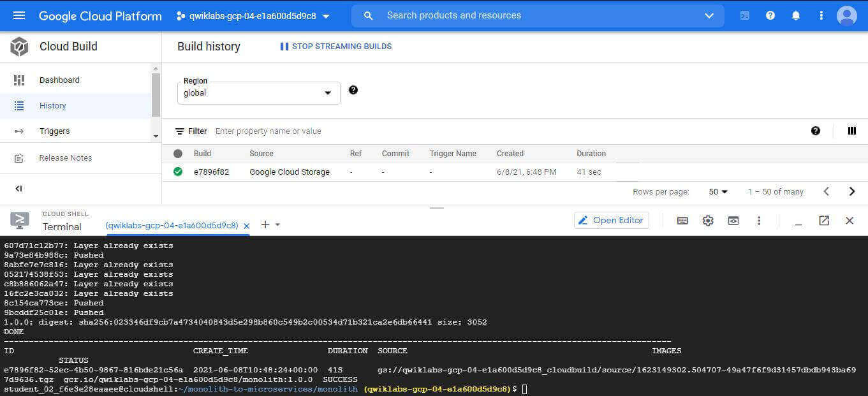Image resolution: width=868 pixels, height=396 pixels.
Task: Click Stop Streaming Builds
Action: coord(335,47)
